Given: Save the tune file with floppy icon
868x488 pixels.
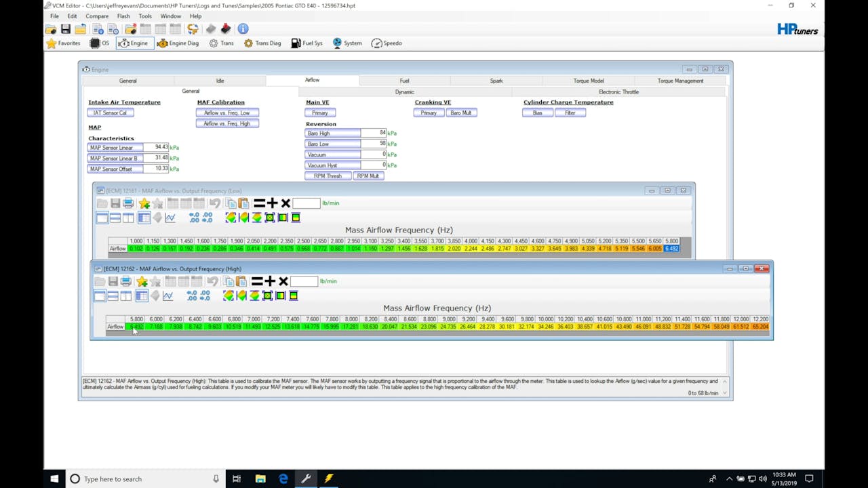Looking at the screenshot, I should [x=66, y=29].
